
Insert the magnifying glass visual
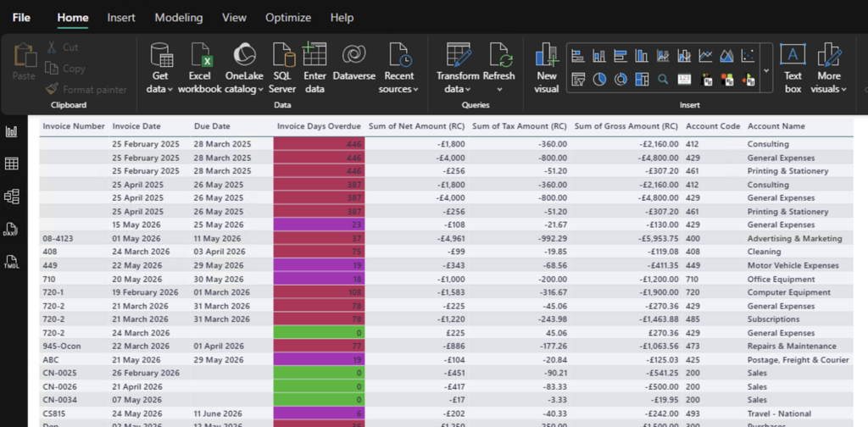pyautogui.click(x=663, y=80)
